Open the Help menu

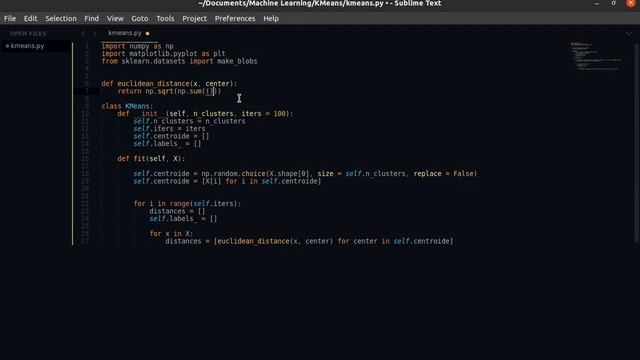[271, 18]
